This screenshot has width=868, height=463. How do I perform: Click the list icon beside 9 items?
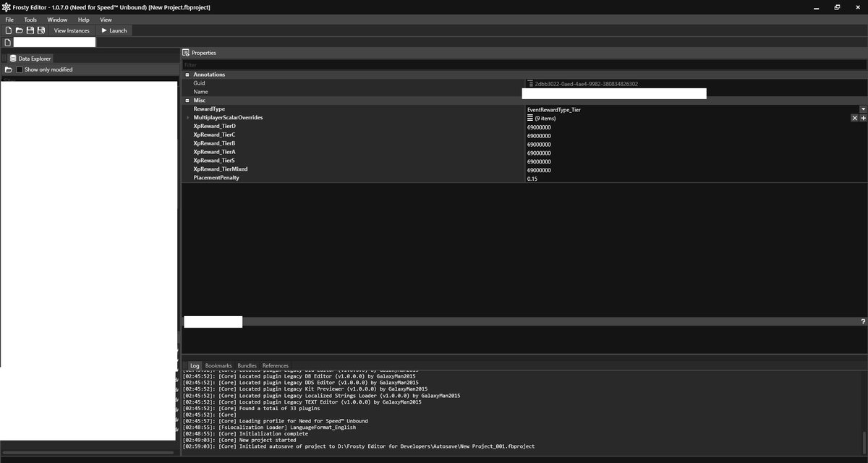tap(530, 118)
